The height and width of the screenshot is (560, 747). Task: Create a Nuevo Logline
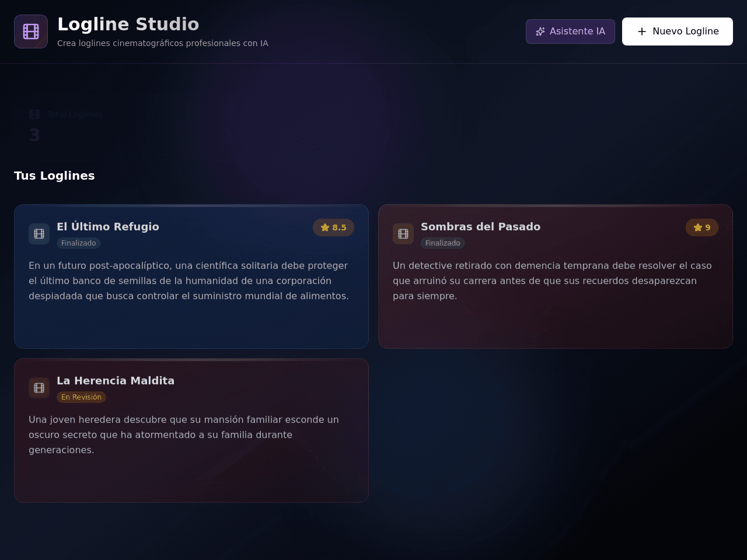tap(678, 32)
